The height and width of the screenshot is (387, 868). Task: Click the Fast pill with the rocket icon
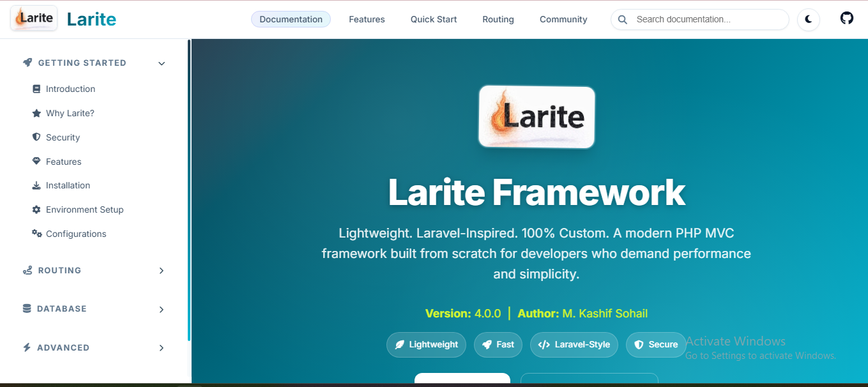498,345
